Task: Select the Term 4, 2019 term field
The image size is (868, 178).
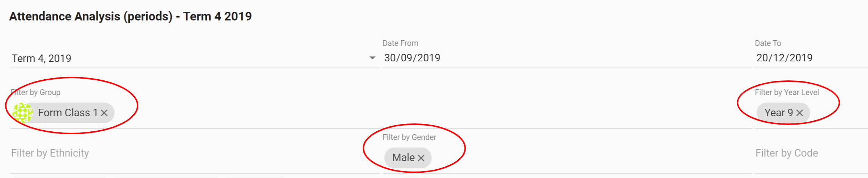Action: (x=179, y=58)
